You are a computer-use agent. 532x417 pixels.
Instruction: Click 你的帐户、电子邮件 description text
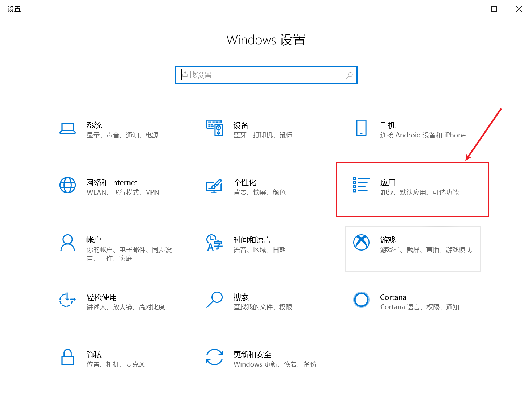[129, 254]
